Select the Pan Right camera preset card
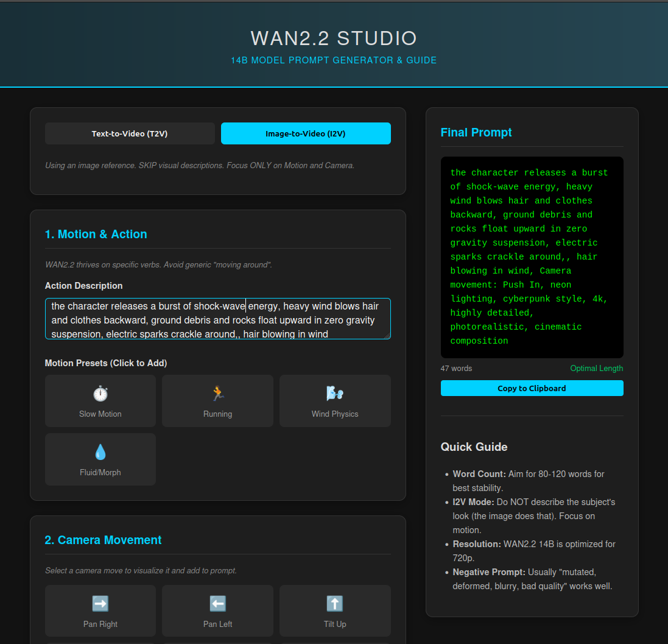Image resolution: width=668 pixels, height=644 pixels. 100,610
